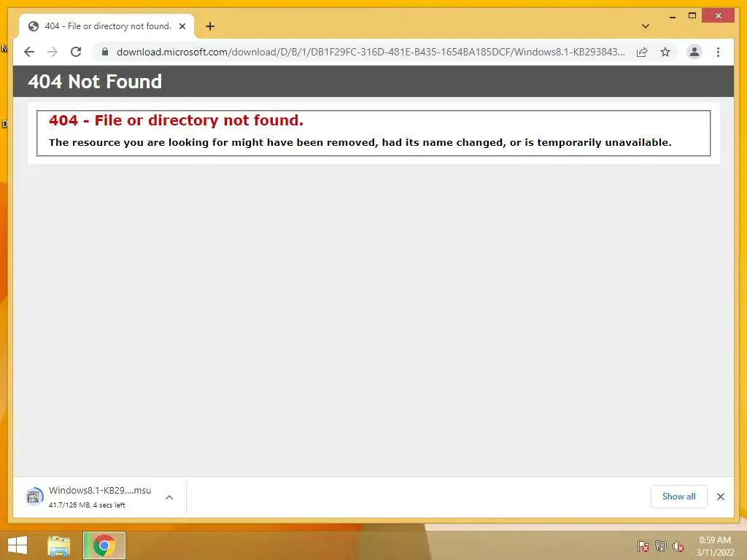747x560 pixels.
Task: Click '404 - File or directory not found.' red text
Action: 176,120
